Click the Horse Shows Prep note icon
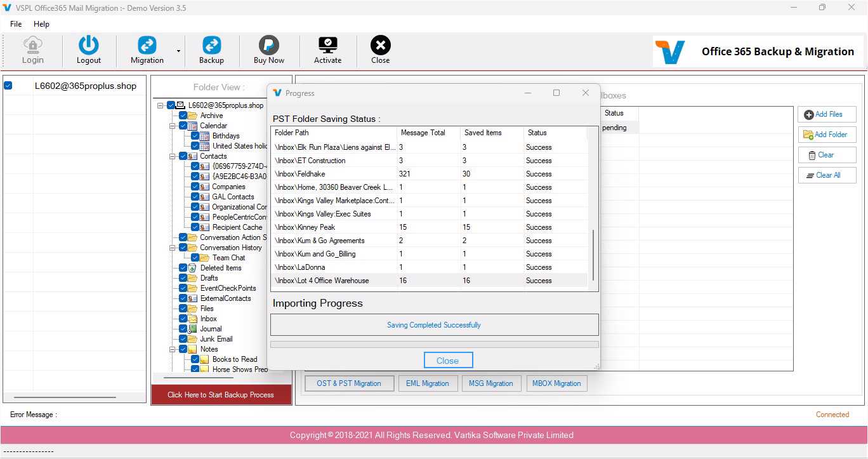Screen dimensions: 868x459 (205, 369)
